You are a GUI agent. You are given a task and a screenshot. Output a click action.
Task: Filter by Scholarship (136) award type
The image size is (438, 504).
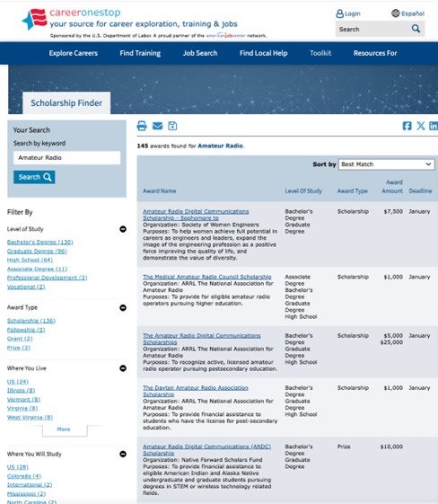coord(31,321)
